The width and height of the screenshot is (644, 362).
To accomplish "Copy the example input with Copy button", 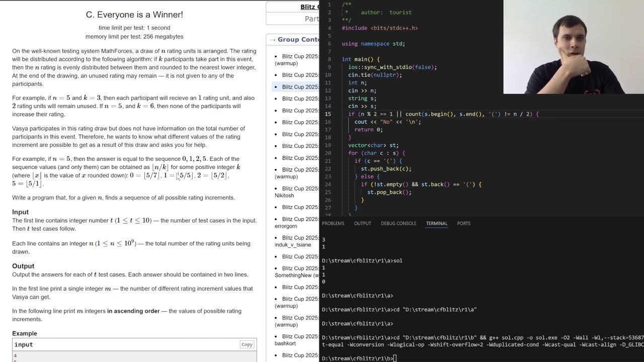I will point(247,344).
